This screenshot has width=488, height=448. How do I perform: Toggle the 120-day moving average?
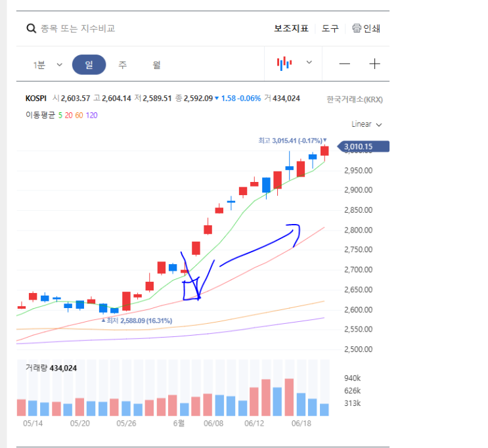[91, 116]
